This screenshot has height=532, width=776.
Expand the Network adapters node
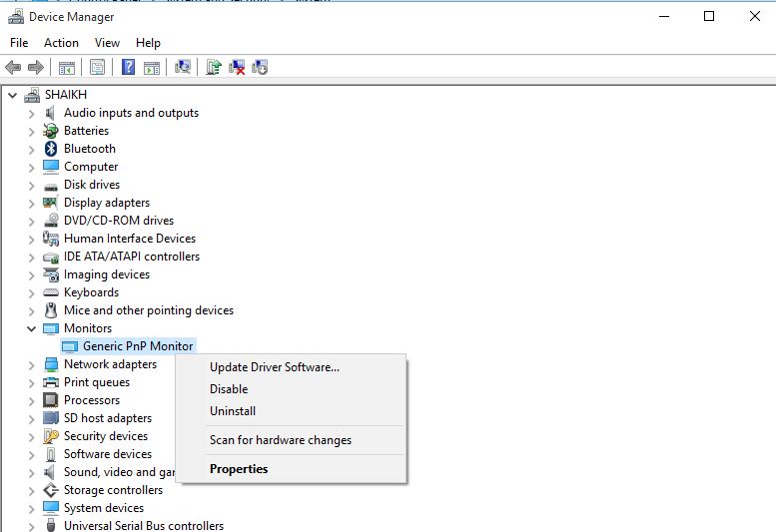[31, 364]
